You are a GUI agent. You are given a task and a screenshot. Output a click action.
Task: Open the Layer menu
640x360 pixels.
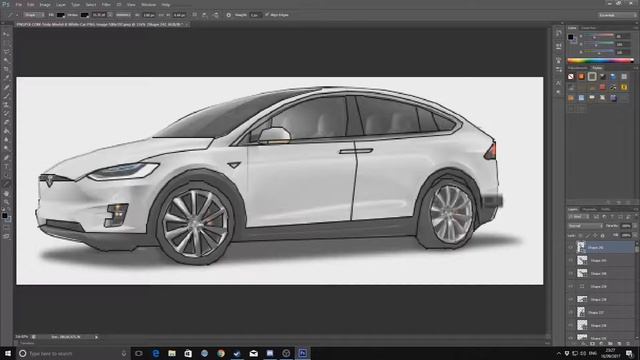click(61, 4)
